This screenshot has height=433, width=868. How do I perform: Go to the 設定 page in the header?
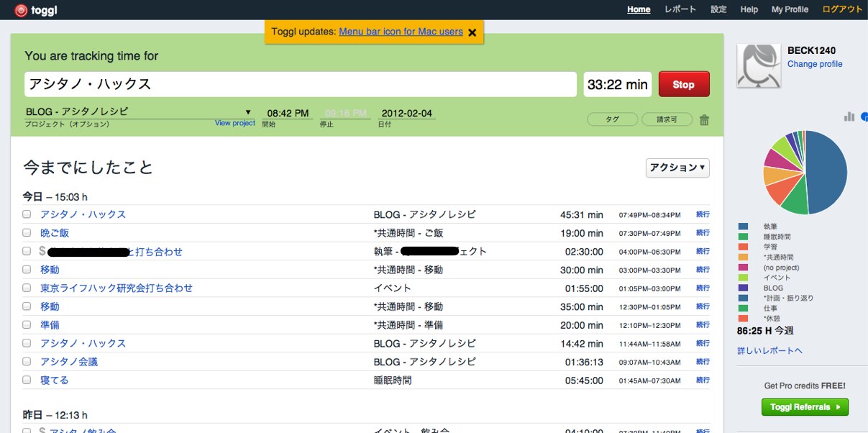pyautogui.click(x=718, y=9)
